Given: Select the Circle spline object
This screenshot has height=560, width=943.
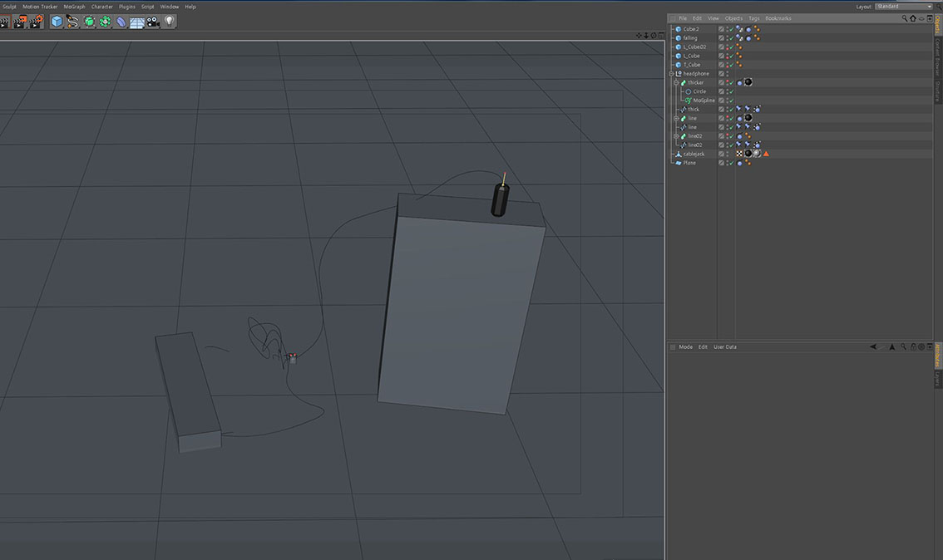Looking at the screenshot, I should (699, 91).
